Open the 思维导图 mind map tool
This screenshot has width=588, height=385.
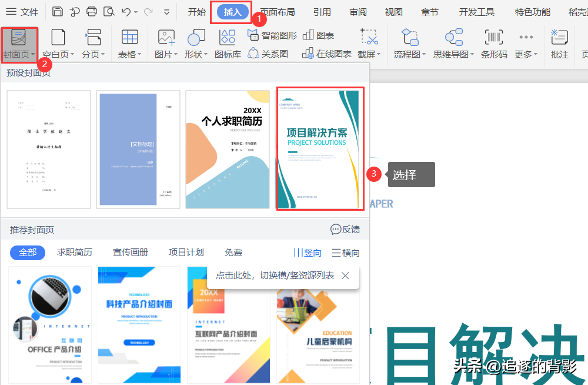pyautogui.click(x=454, y=45)
